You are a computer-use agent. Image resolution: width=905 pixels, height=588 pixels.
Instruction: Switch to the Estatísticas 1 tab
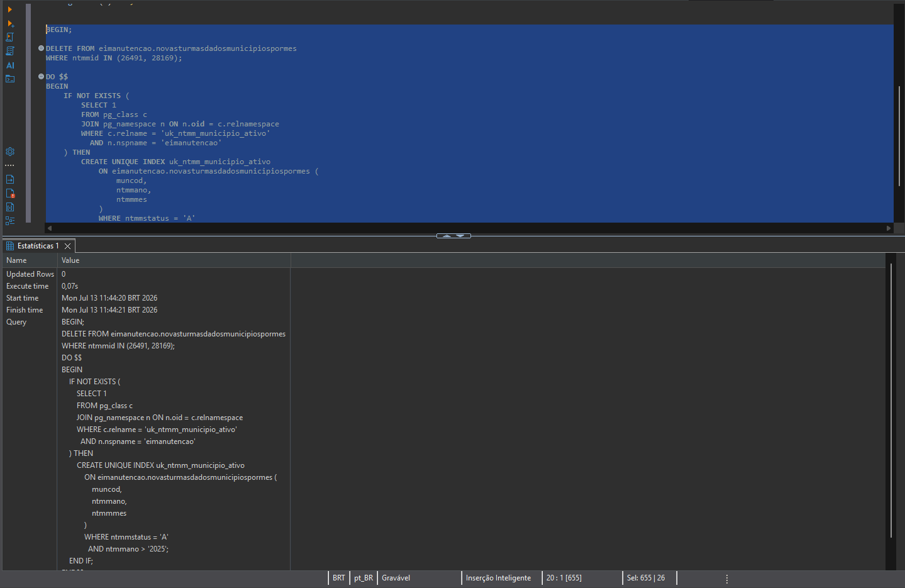tap(38, 246)
